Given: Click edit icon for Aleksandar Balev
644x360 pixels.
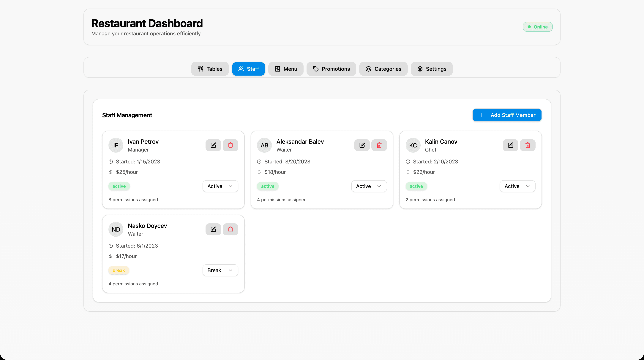Looking at the screenshot, I should coord(362,145).
